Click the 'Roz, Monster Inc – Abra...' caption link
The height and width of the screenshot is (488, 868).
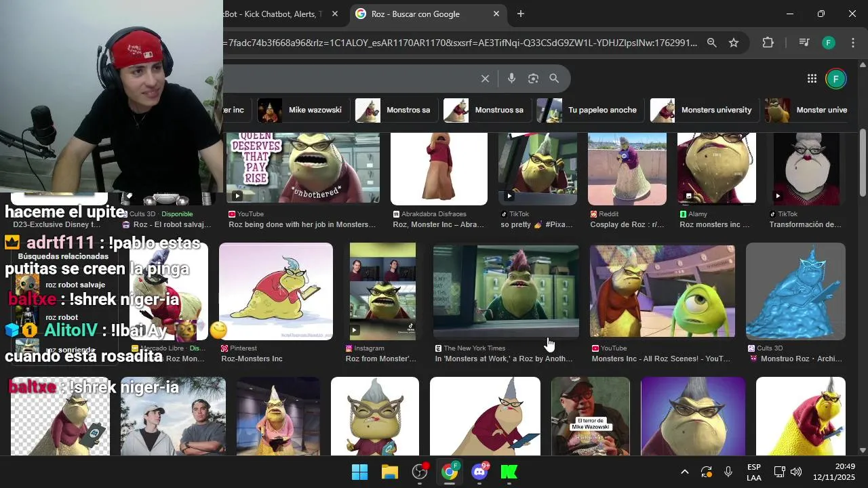tap(439, 224)
